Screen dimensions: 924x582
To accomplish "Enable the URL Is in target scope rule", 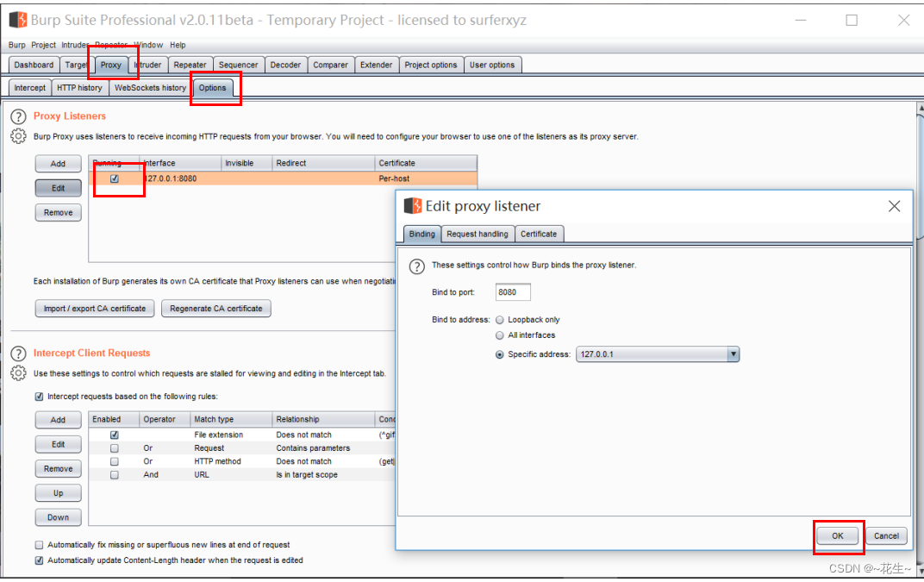I will point(115,475).
